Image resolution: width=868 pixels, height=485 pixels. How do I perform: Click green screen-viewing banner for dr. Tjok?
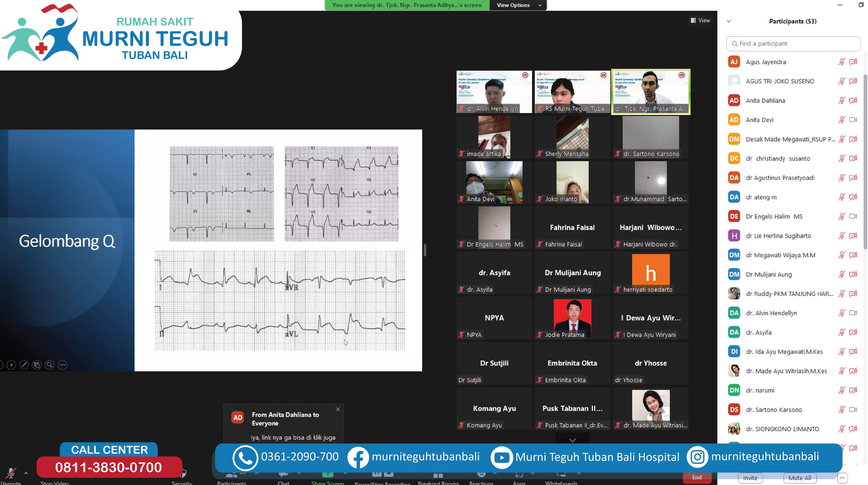407,5
